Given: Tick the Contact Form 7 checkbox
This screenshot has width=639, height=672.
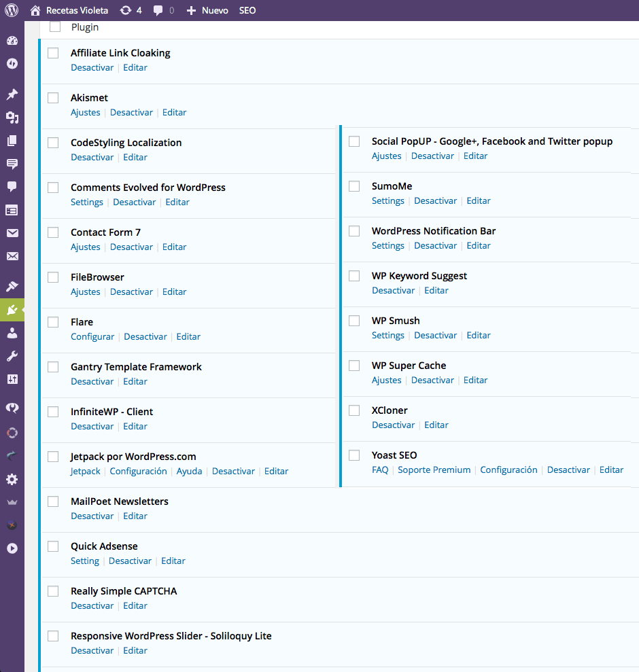Looking at the screenshot, I should 53,232.
